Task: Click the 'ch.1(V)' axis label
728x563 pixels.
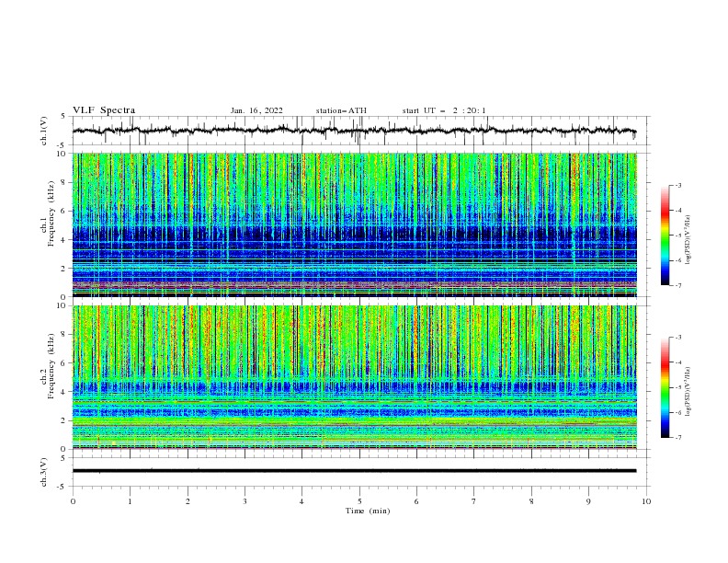Action: (44, 131)
